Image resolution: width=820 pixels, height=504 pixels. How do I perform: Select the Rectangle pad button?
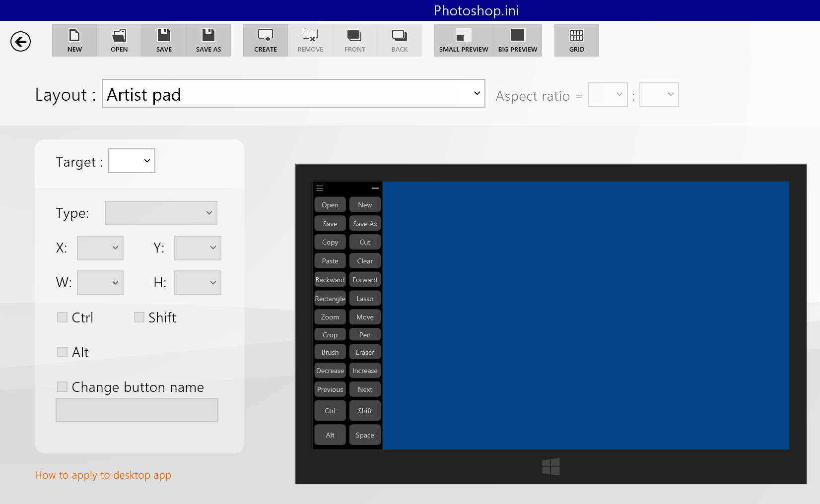pyautogui.click(x=330, y=299)
